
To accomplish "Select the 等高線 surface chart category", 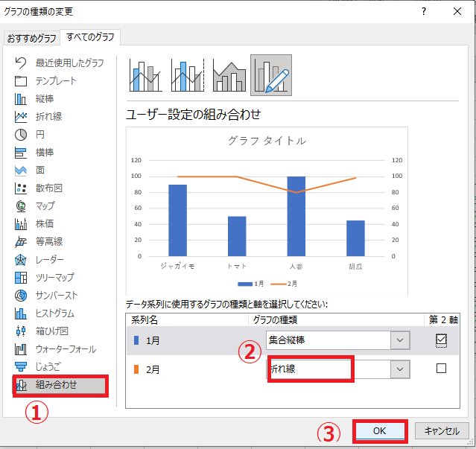I will click(39, 242).
